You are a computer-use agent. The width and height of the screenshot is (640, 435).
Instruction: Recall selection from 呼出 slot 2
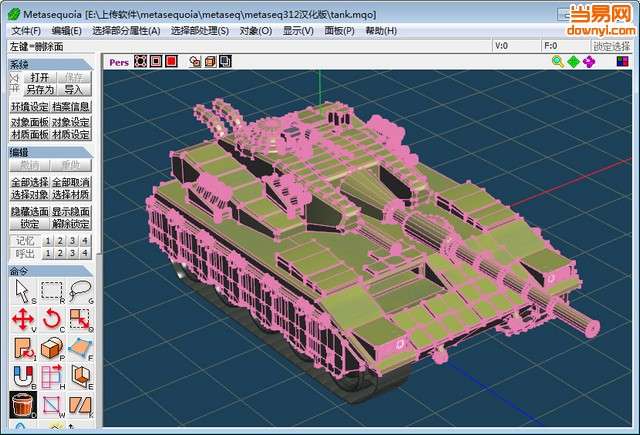[x=60, y=253]
